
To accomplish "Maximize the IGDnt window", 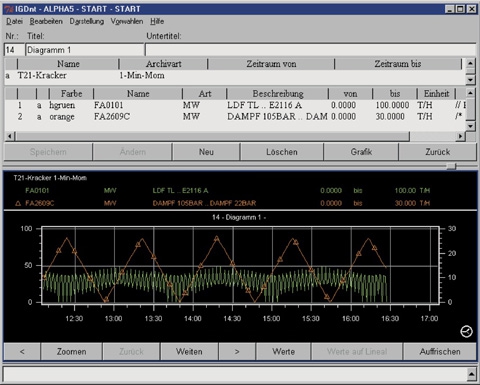I will click(460, 9).
